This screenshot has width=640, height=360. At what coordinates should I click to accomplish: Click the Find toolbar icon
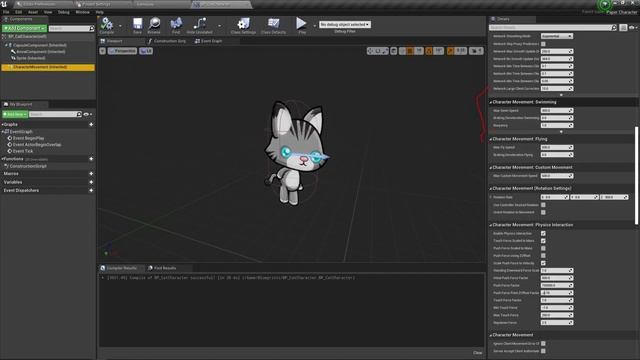(x=176, y=24)
